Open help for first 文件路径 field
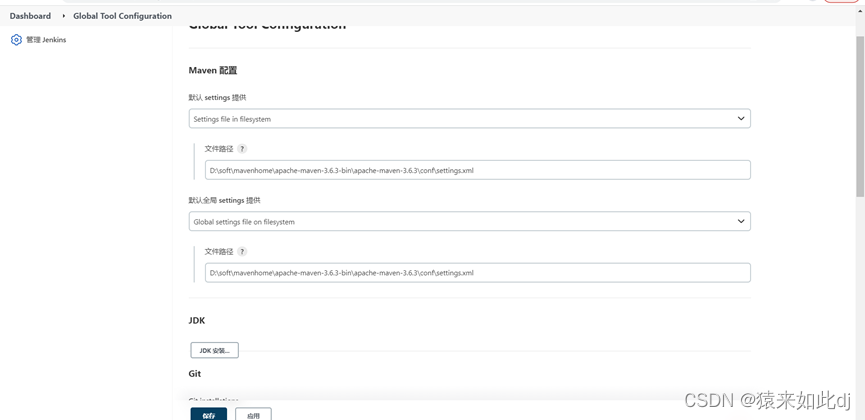The width and height of the screenshot is (865, 420). [x=242, y=148]
